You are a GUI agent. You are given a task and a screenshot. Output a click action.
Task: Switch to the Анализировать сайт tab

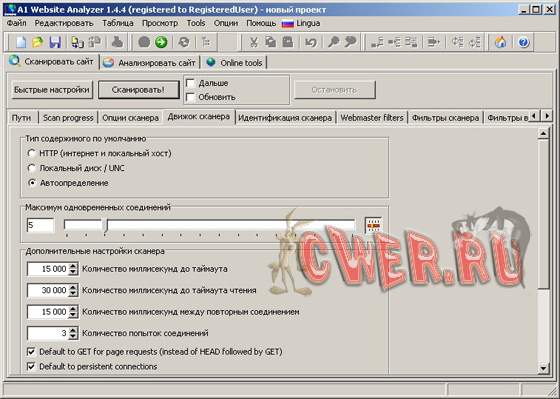[149, 63]
